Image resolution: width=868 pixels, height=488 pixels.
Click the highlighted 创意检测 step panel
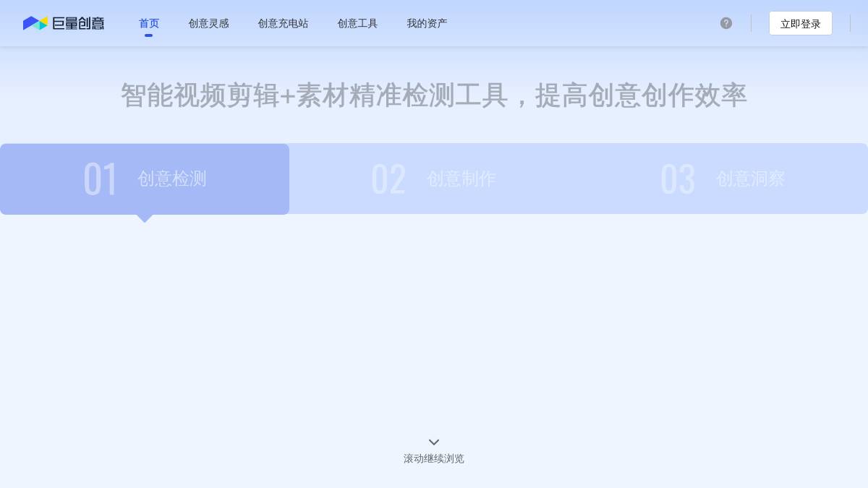tap(145, 179)
